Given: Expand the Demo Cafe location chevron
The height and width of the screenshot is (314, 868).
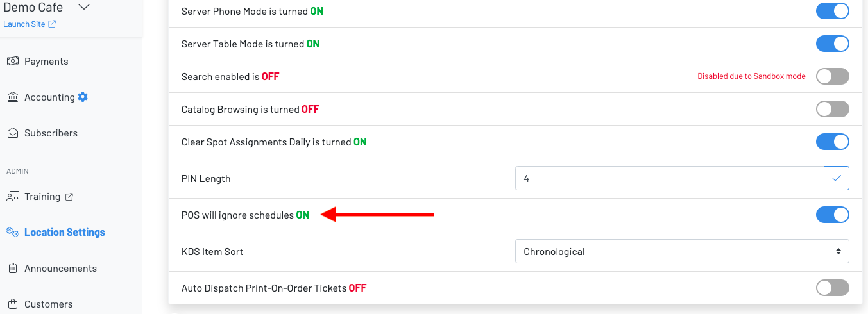Looking at the screenshot, I should (84, 8).
